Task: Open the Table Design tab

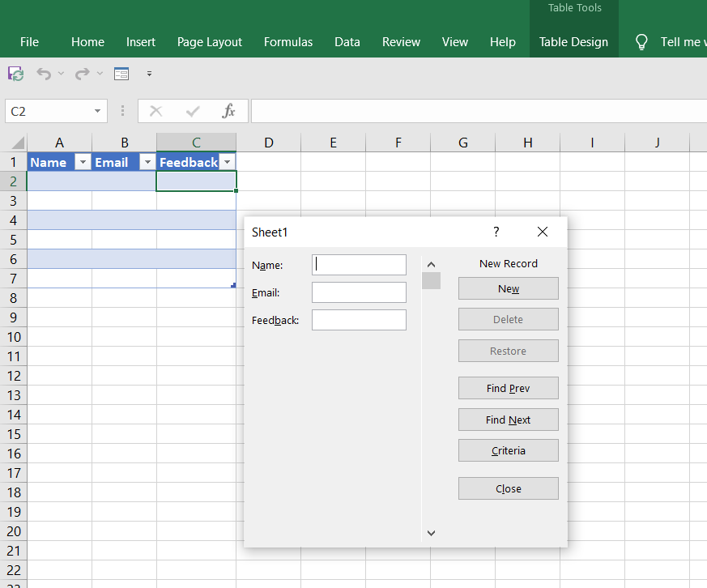Action: pos(573,42)
